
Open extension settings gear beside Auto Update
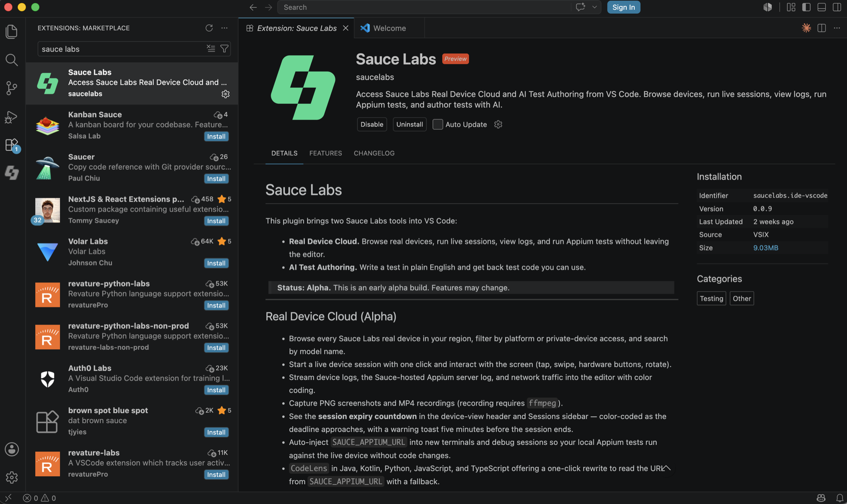pyautogui.click(x=498, y=124)
